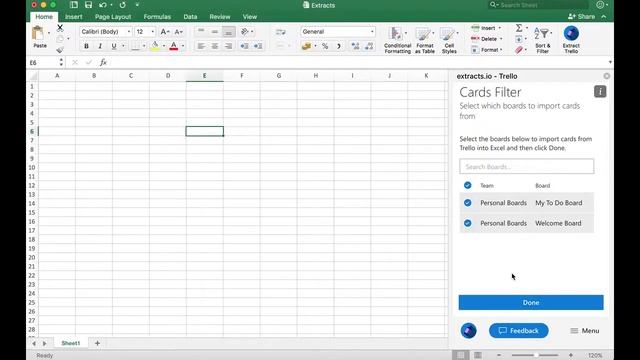
Task: Decrease decimal places
Action: point(369,46)
